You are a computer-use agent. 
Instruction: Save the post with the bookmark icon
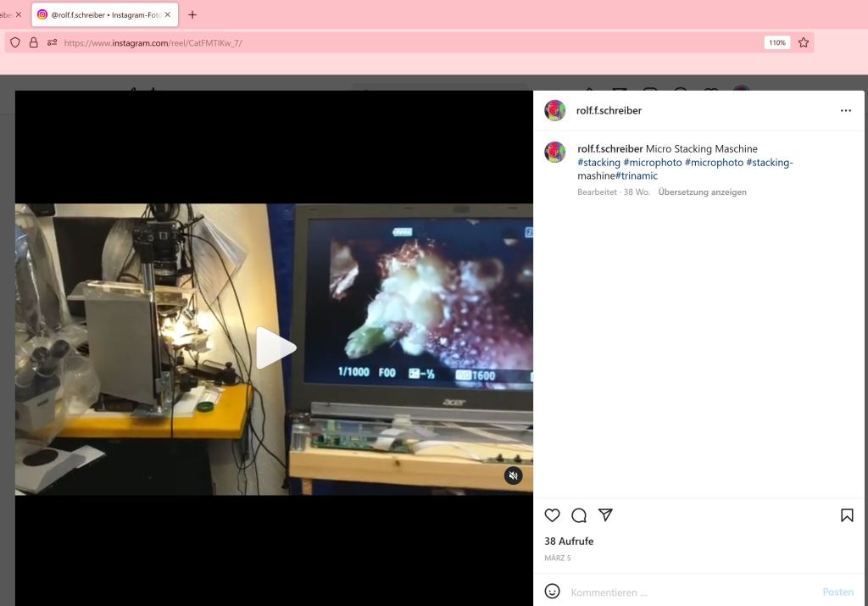pyautogui.click(x=846, y=515)
